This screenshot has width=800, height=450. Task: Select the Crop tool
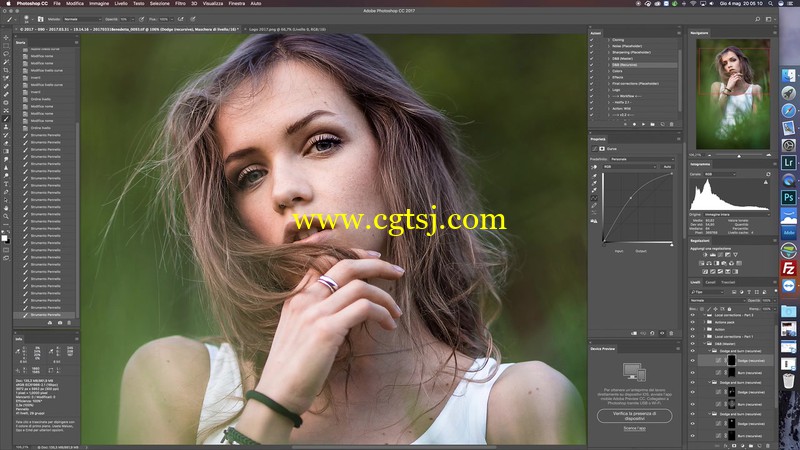click(x=6, y=70)
